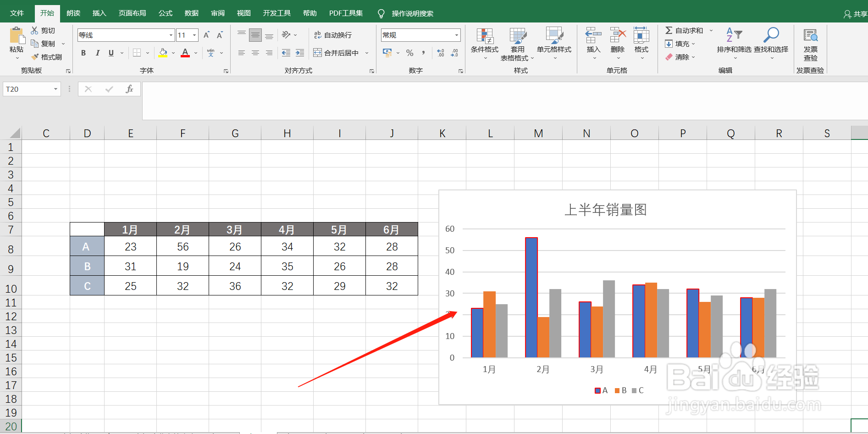Toggle Underline formatting
The image size is (868, 434).
[x=111, y=53]
